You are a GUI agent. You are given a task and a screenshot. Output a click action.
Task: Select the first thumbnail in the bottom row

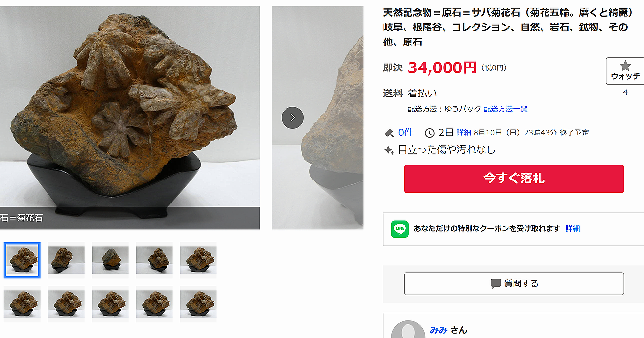[x=22, y=304]
